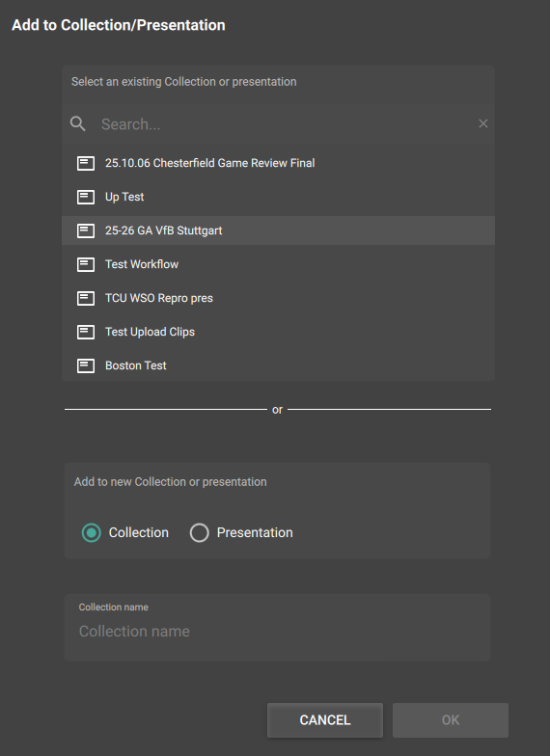Choose the Test Upload Clips entry

pyautogui.click(x=278, y=332)
